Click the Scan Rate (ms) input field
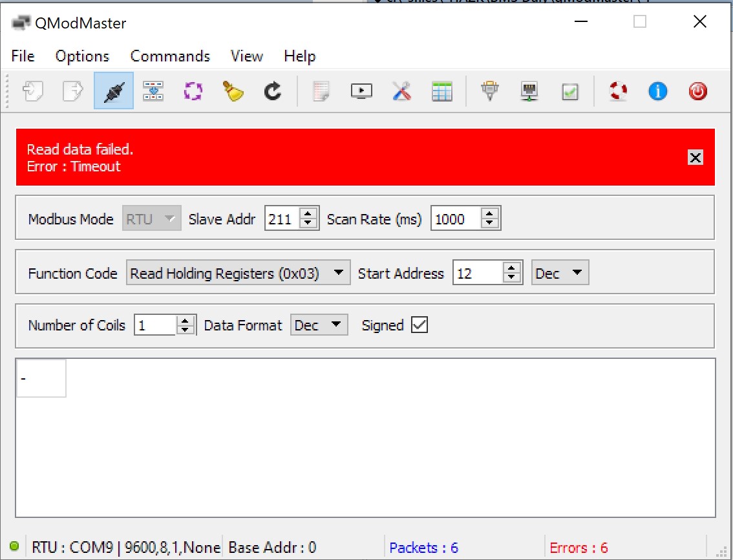 456,219
